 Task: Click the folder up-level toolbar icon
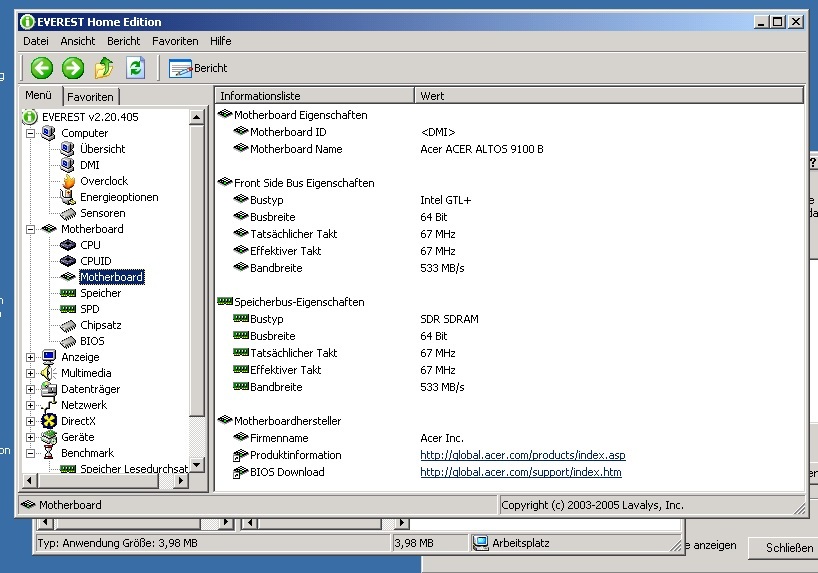point(104,68)
